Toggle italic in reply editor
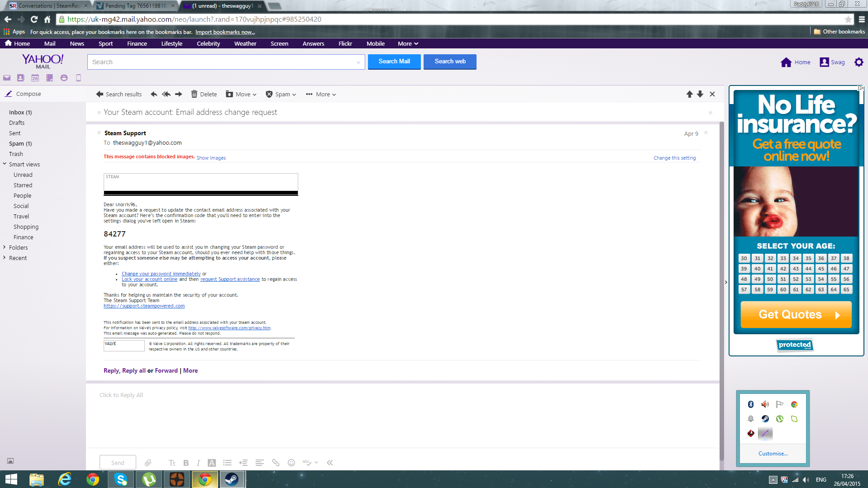868x488 pixels. tap(198, 463)
